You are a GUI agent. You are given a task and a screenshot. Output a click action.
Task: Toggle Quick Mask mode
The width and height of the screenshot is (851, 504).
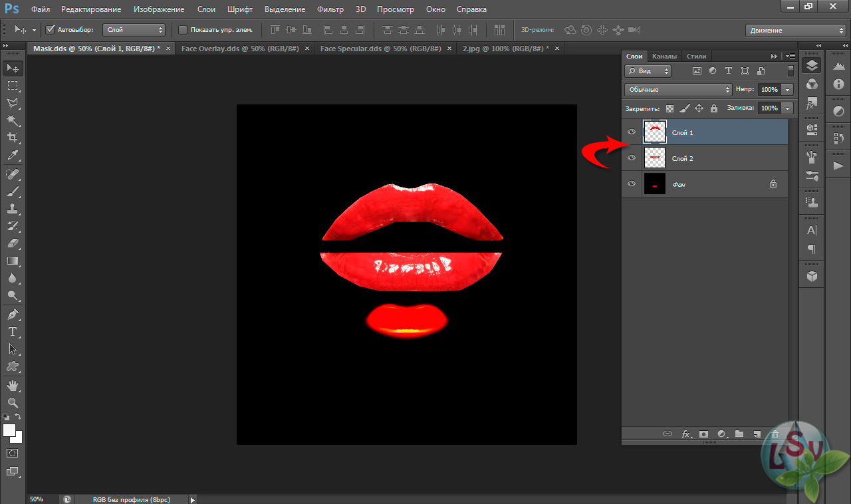[13, 453]
